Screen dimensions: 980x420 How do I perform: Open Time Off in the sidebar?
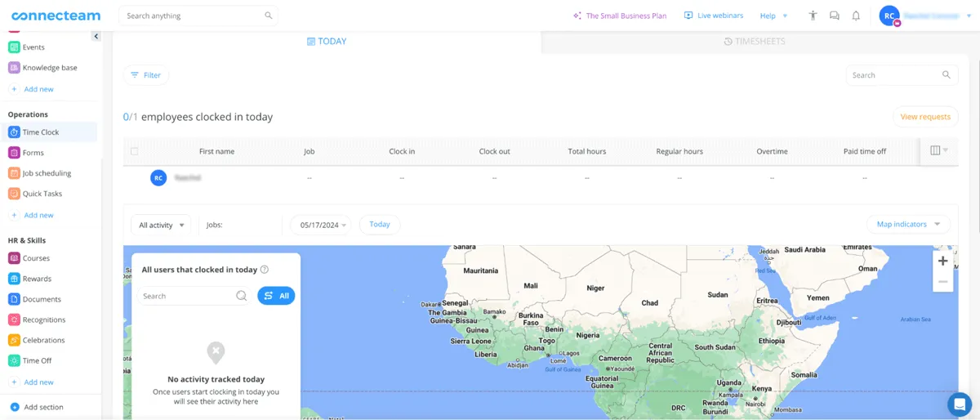(51, 360)
